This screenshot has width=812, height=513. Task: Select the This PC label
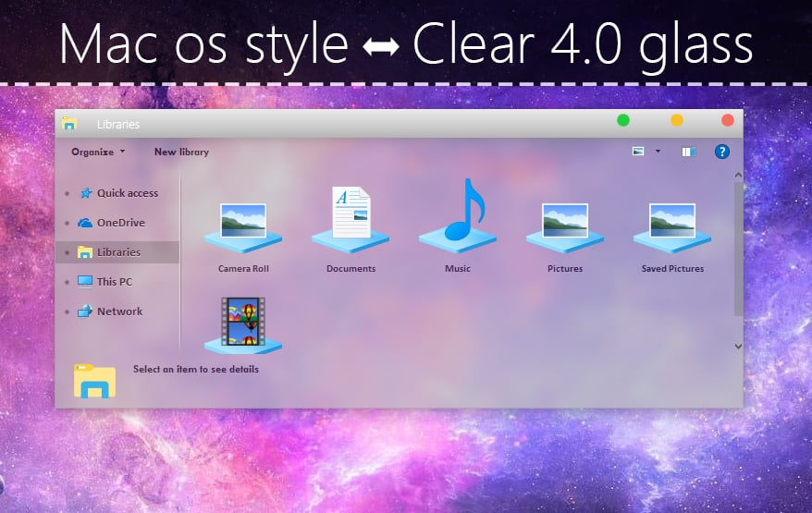[115, 282]
